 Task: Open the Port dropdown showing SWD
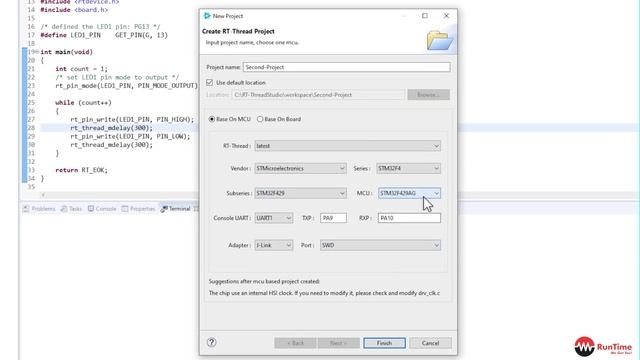tap(380, 245)
